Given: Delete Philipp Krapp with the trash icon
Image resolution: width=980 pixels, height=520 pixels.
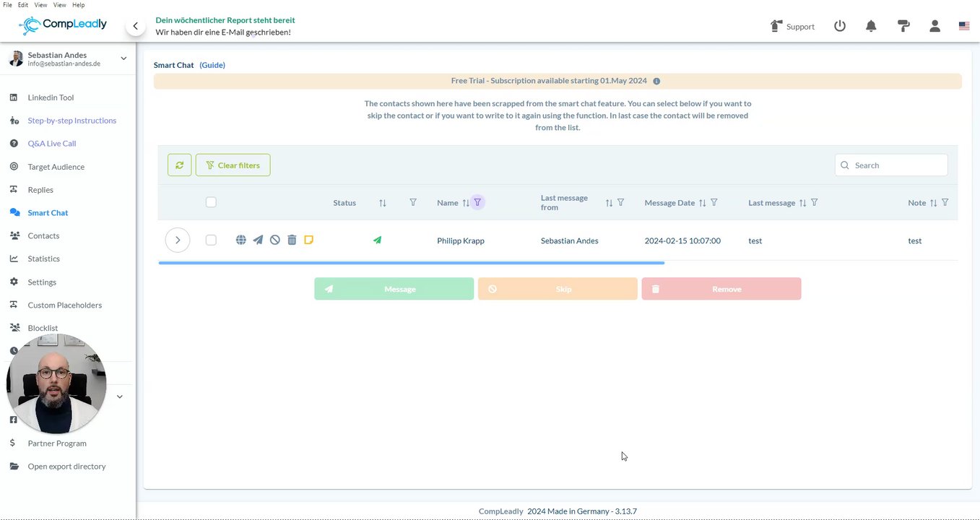Looking at the screenshot, I should click(292, 240).
